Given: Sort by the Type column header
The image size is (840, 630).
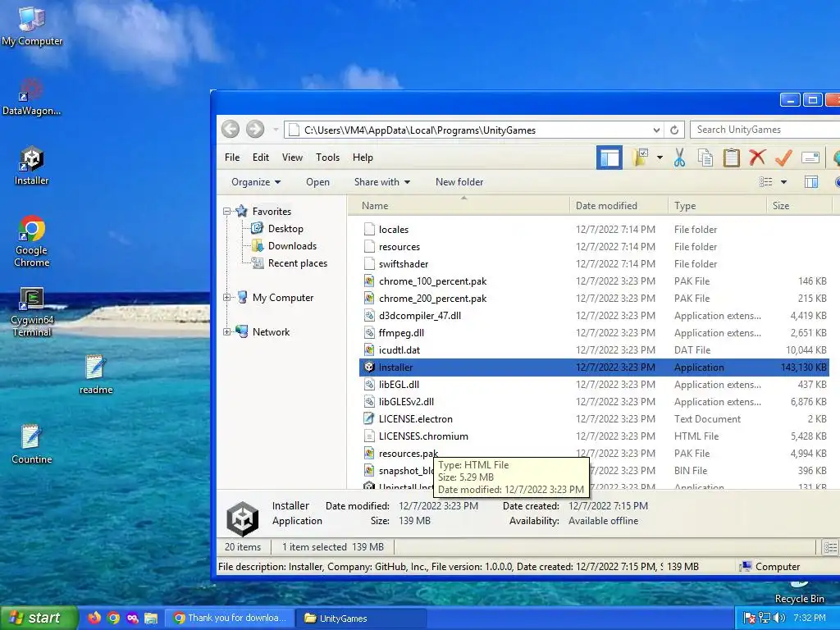Looking at the screenshot, I should [x=717, y=206].
